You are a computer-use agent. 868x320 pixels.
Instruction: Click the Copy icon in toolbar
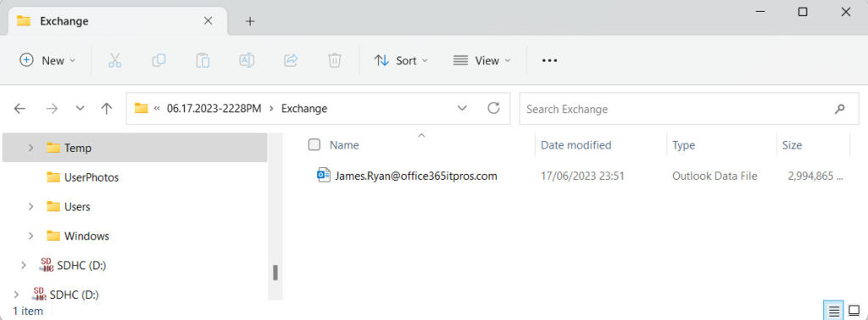tap(159, 60)
